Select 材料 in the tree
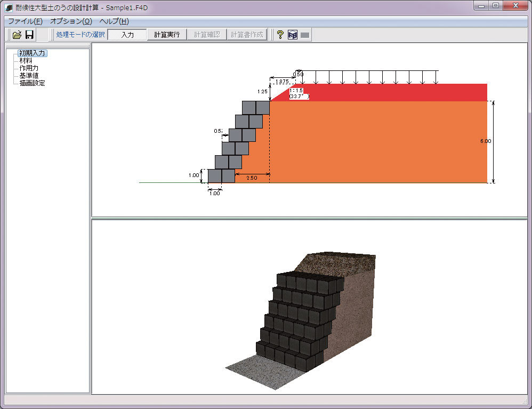This screenshot has width=532, height=409. 26,61
